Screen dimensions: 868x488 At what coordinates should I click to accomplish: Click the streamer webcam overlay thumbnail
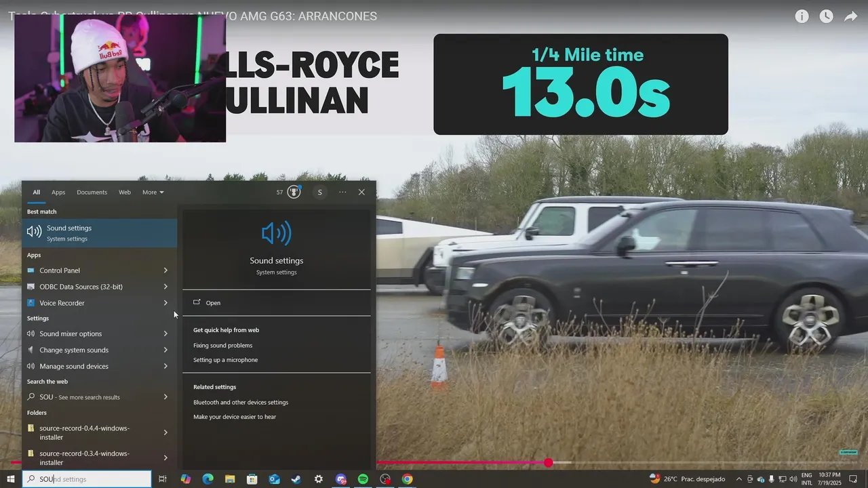120,79
